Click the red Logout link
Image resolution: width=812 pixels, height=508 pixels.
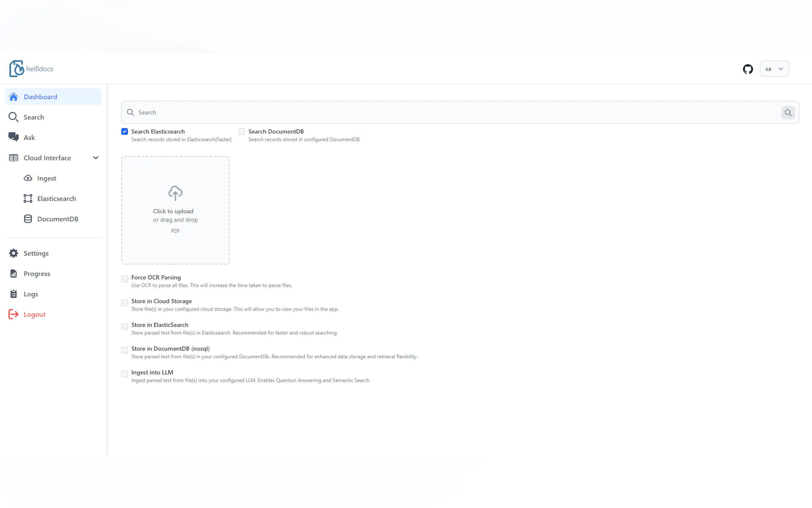coord(34,314)
